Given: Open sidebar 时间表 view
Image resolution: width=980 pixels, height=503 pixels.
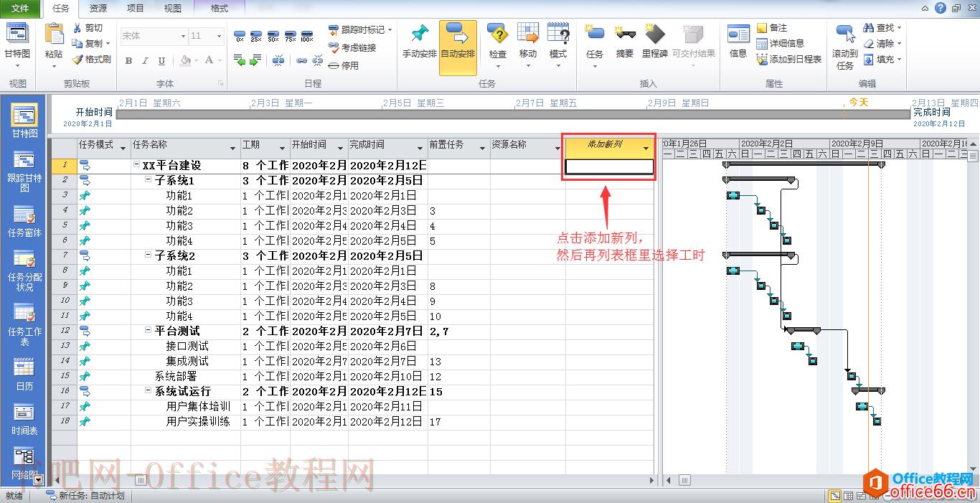Looking at the screenshot, I should 24,419.
